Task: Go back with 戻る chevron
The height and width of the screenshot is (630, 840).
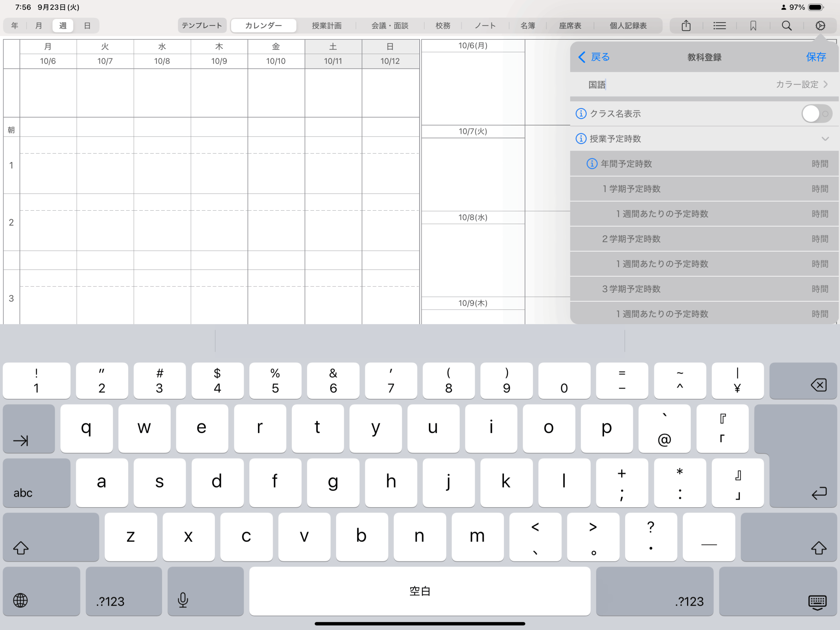Action: click(x=594, y=57)
